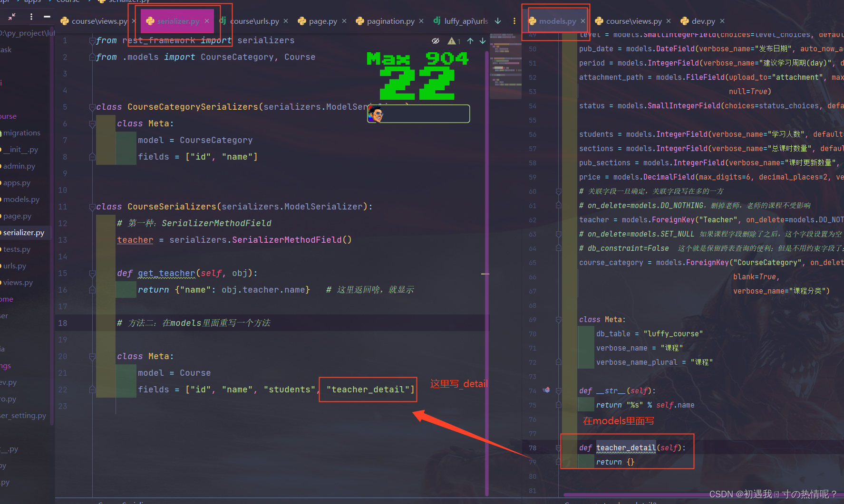Select serializer.py in project tree
844x504 pixels.
coord(23,233)
